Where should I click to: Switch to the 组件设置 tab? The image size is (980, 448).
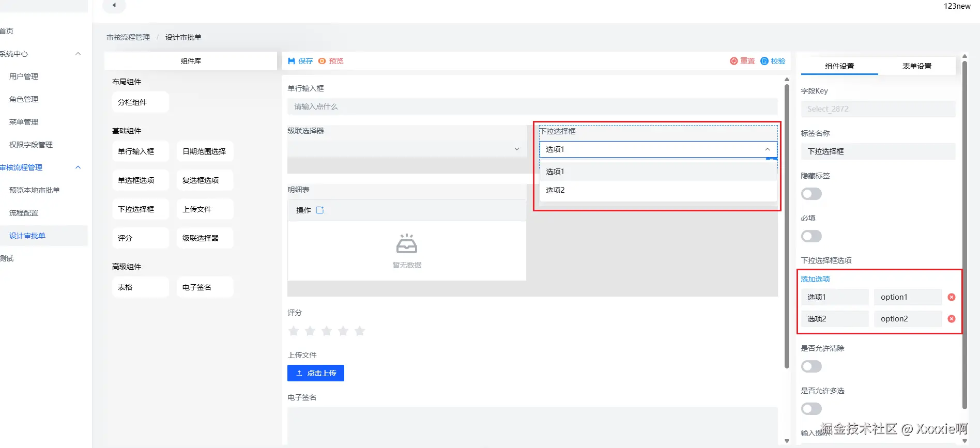(x=839, y=66)
